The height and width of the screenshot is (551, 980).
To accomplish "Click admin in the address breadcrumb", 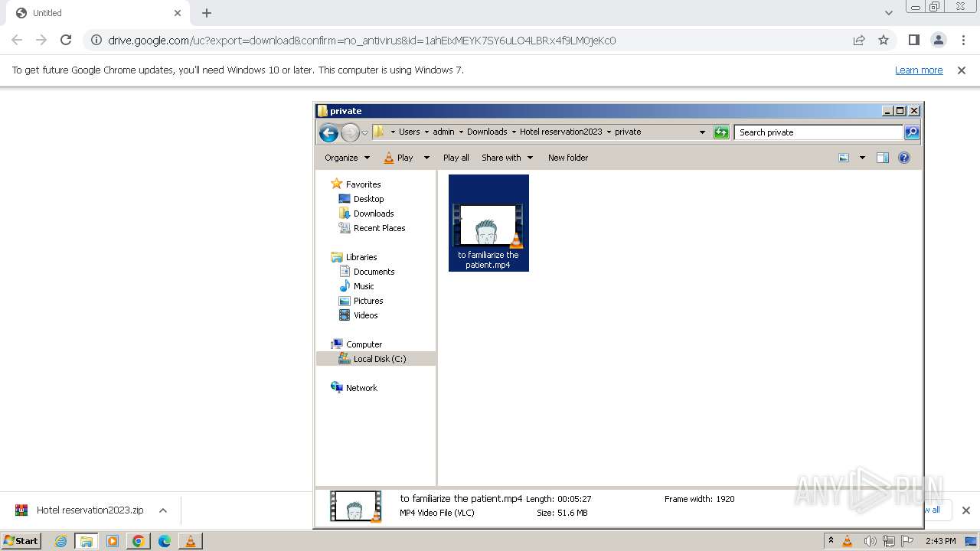I will (x=443, y=132).
